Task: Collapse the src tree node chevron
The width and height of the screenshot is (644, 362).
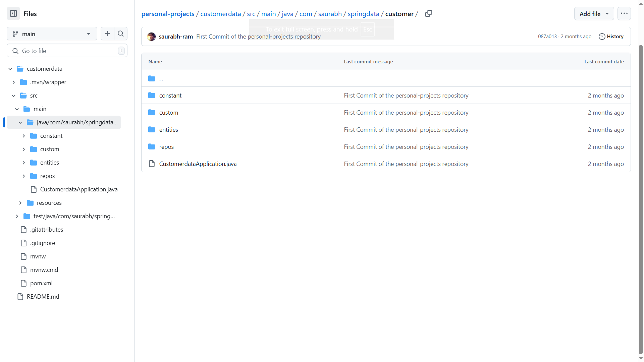Action: (14, 96)
